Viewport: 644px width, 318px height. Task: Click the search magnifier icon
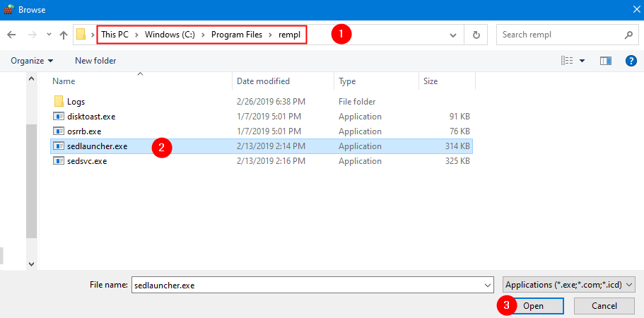tap(628, 35)
